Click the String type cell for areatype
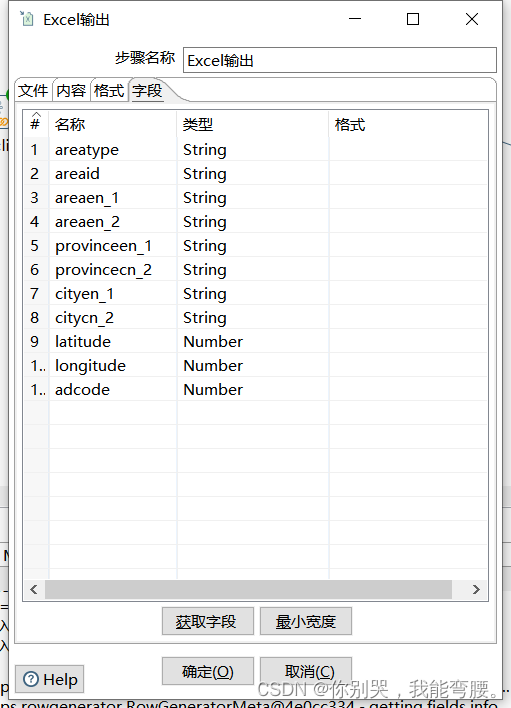 tap(253, 149)
